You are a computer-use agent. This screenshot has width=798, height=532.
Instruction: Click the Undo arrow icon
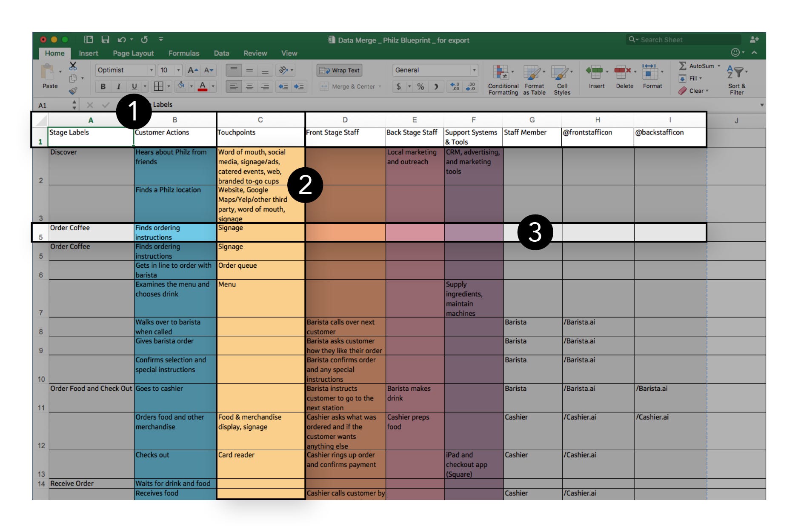coord(122,40)
